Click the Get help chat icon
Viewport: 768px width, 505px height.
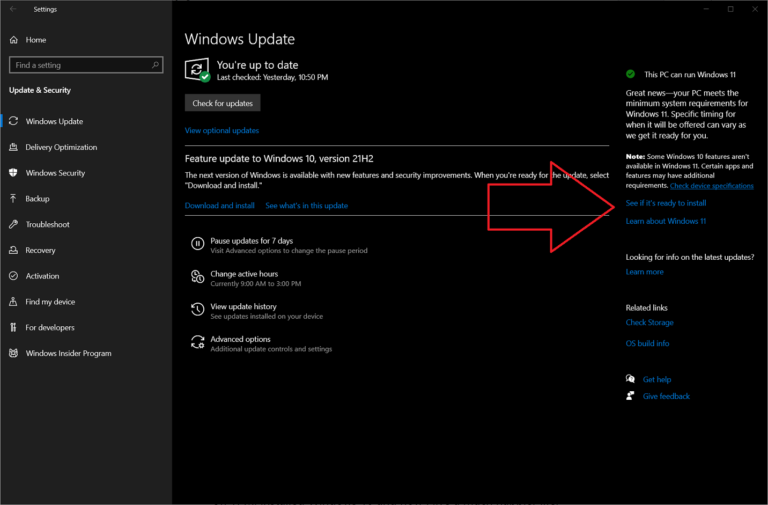(x=630, y=379)
